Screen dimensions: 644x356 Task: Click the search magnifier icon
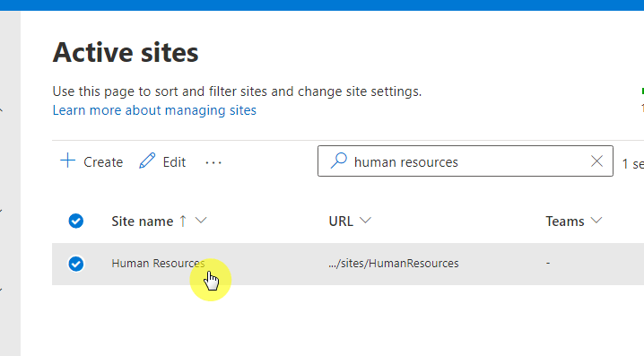[339, 161]
